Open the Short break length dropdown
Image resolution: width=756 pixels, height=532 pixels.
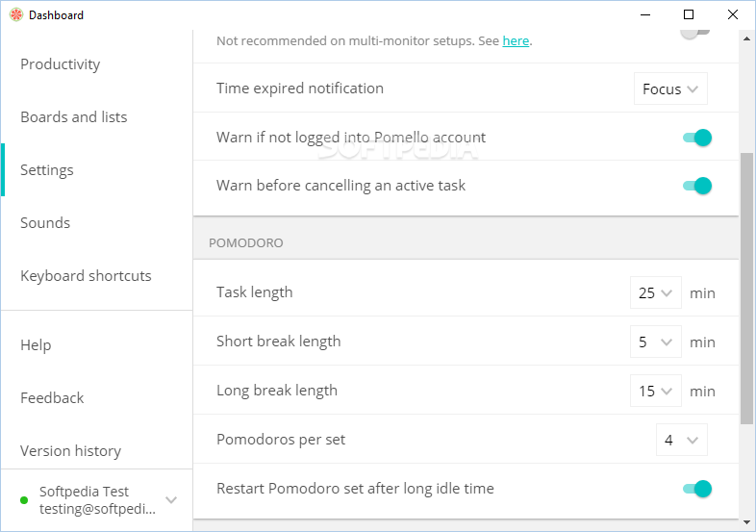click(656, 342)
